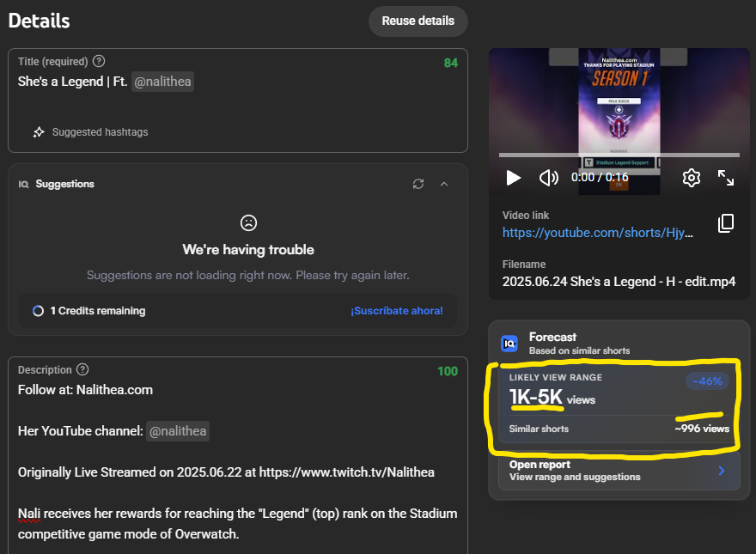Click the video progress bar

(619, 155)
